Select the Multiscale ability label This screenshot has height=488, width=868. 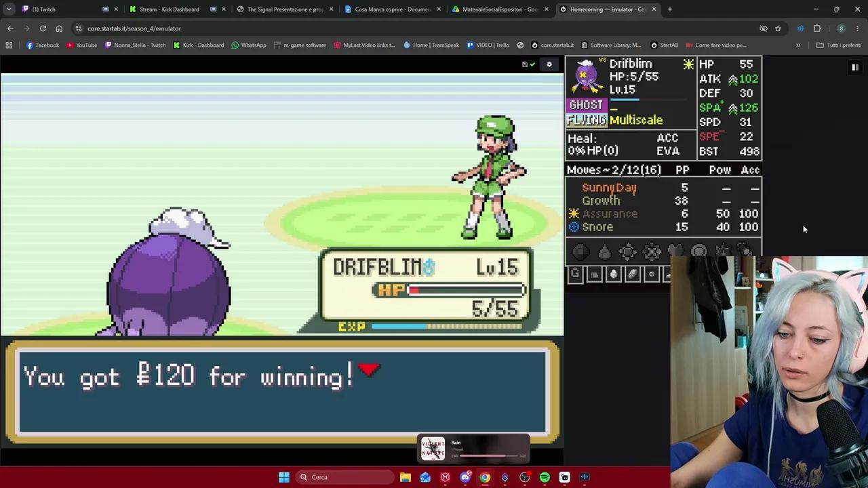coord(636,120)
